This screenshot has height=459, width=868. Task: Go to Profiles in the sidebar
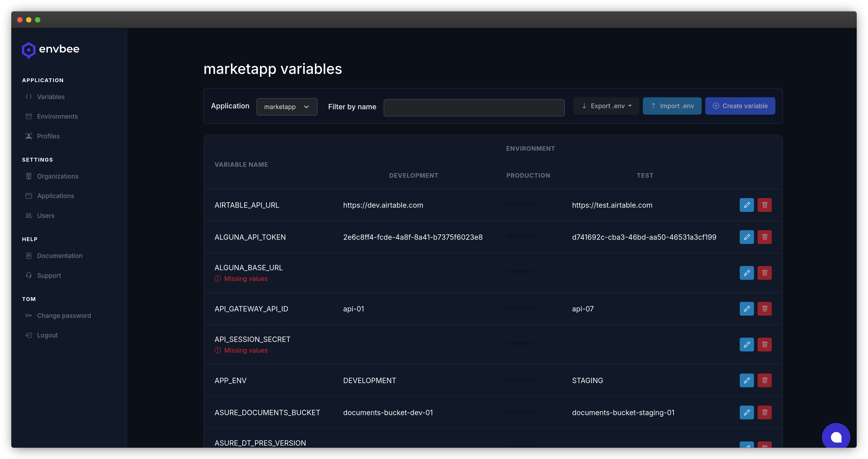coord(48,136)
